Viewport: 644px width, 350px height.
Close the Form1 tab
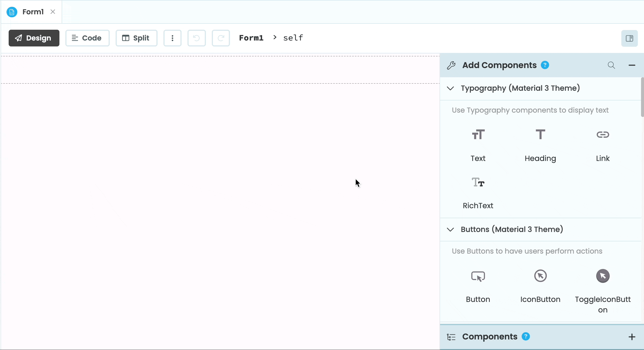tap(53, 12)
